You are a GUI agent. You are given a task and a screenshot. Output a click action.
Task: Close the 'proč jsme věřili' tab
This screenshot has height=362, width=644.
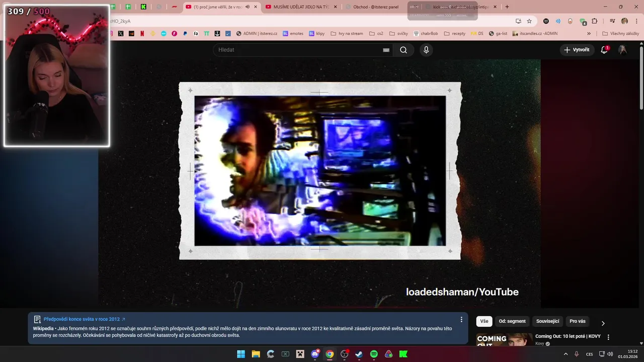(256, 7)
